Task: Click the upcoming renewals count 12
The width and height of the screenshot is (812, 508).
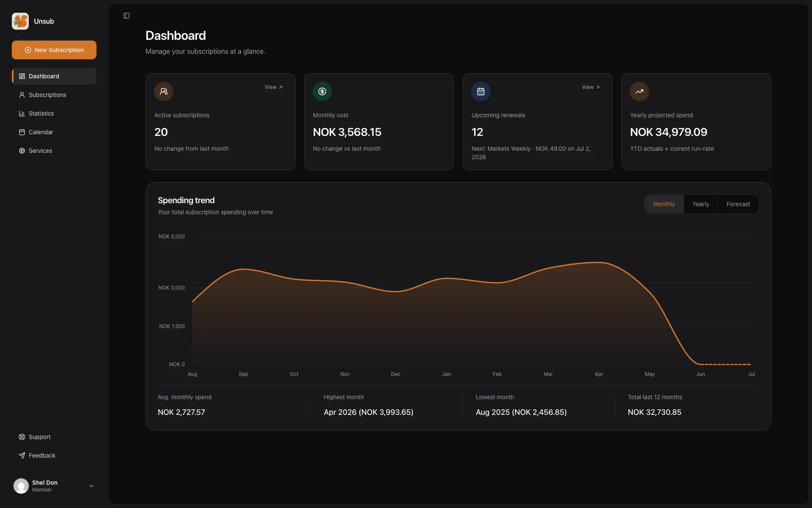Action: click(x=477, y=132)
